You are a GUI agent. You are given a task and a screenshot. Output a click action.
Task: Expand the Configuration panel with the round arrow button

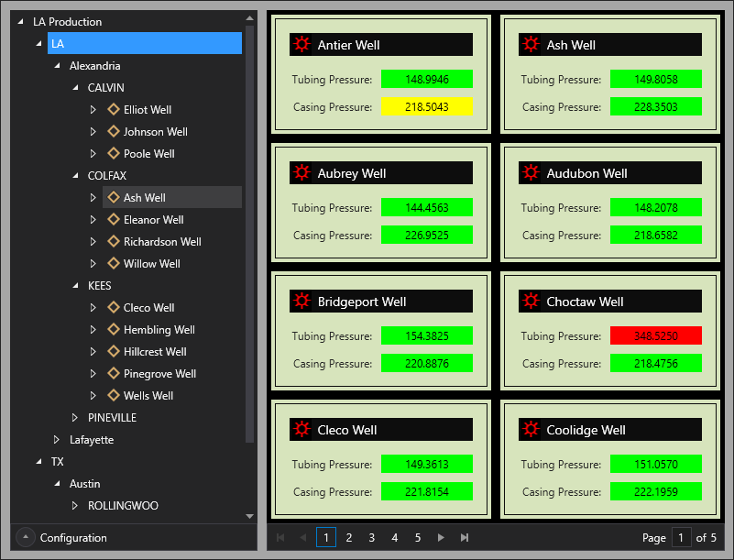click(x=26, y=537)
